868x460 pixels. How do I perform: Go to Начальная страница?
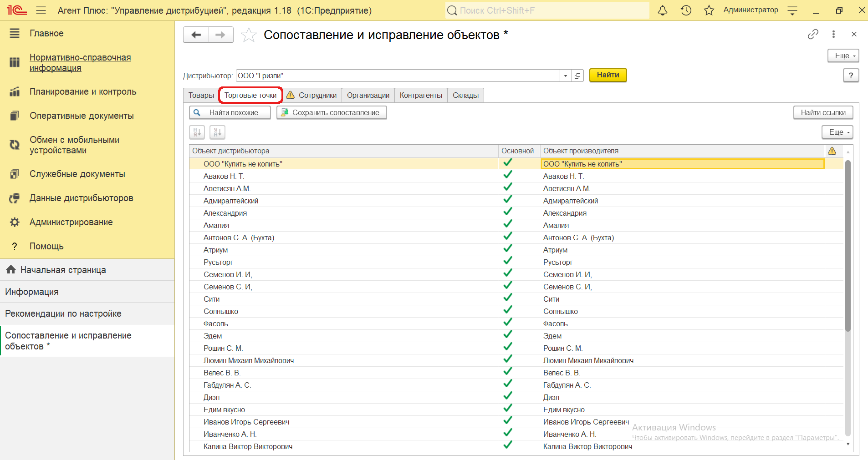(87, 270)
